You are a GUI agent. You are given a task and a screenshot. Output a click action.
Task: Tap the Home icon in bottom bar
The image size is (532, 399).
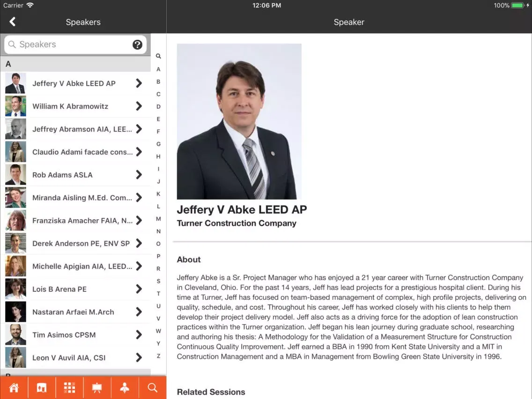[14, 387]
